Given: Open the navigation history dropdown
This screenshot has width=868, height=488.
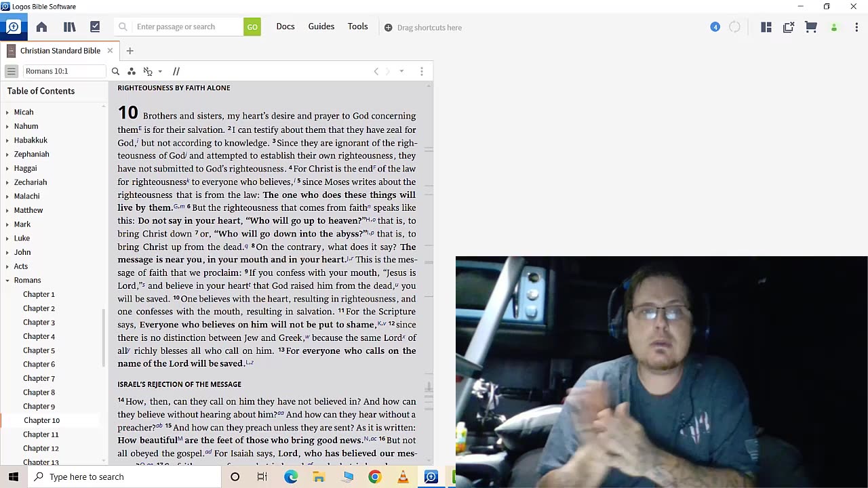Looking at the screenshot, I should 401,71.
